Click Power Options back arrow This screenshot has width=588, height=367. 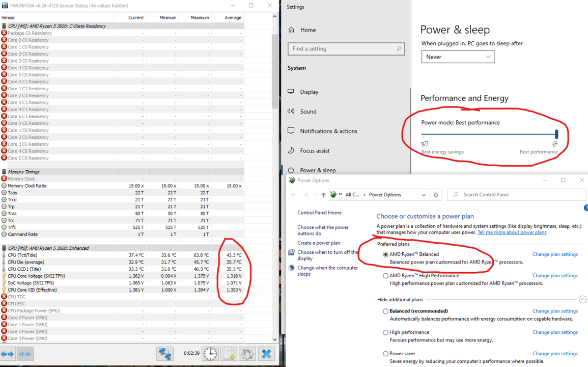(x=294, y=195)
